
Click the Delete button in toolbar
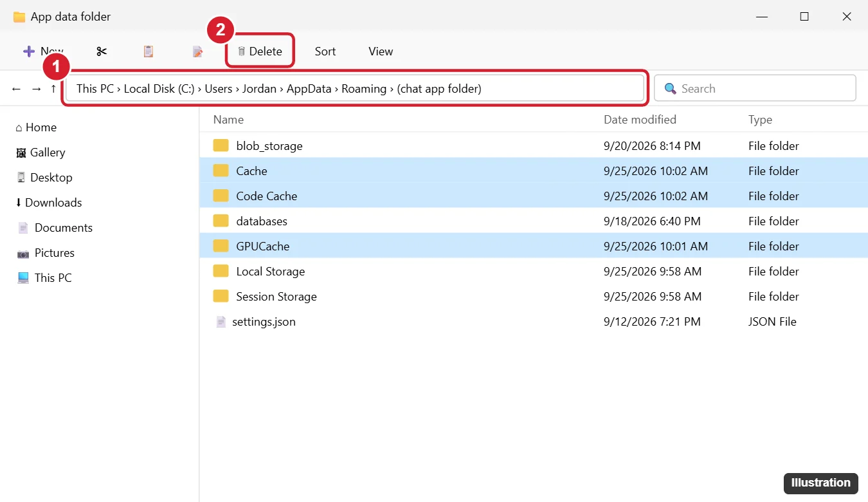[260, 51]
